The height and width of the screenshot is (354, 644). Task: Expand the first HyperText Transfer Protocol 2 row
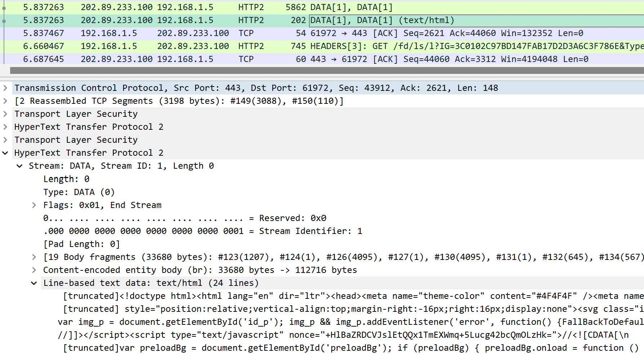[5, 127]
